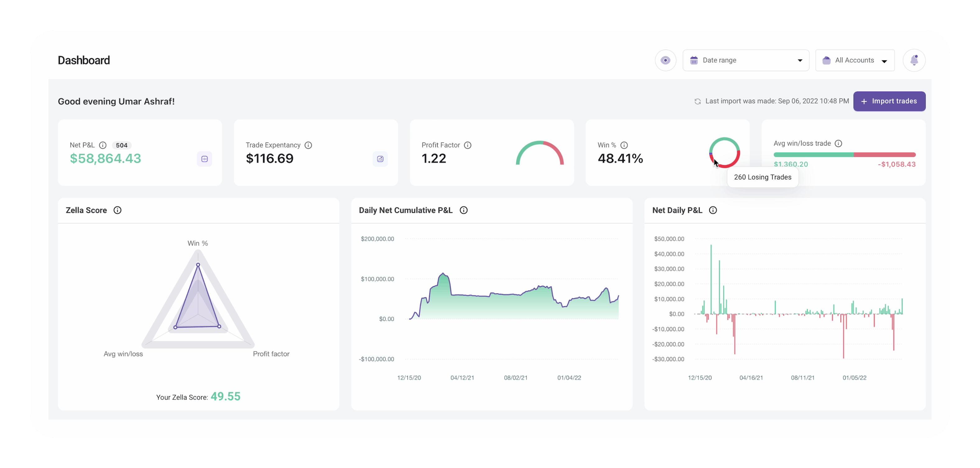Screen dimensions: 980x468
Task: Expand the All Accounts dropdown
Action: click(855, 60)
